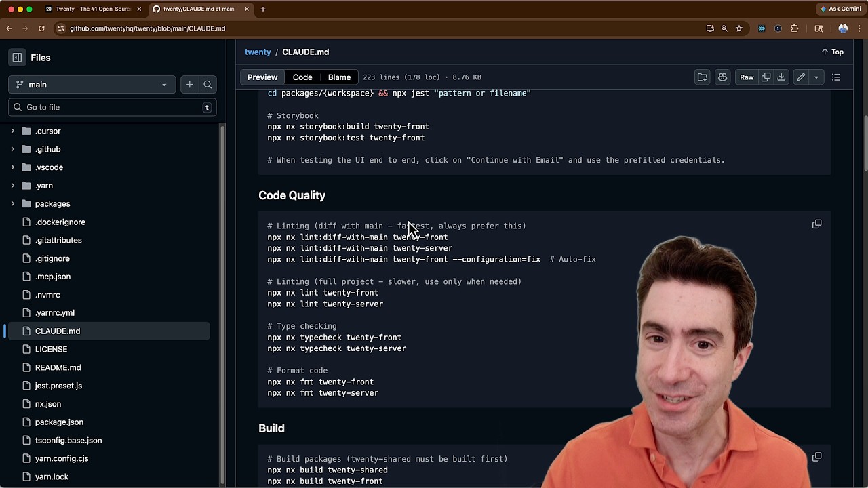Open .yarnrc.yml in the file tree
This screenshot has width=868, height=488.
click(55, 313)
